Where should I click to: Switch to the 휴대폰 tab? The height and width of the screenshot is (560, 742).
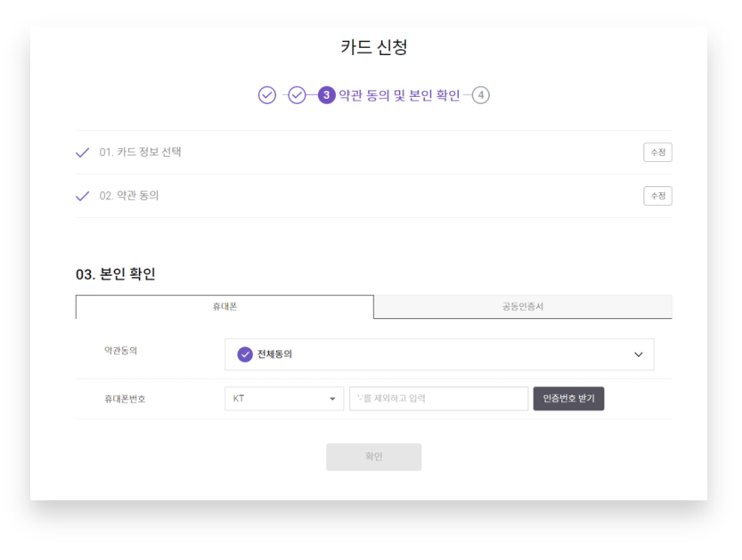[224, 307]
